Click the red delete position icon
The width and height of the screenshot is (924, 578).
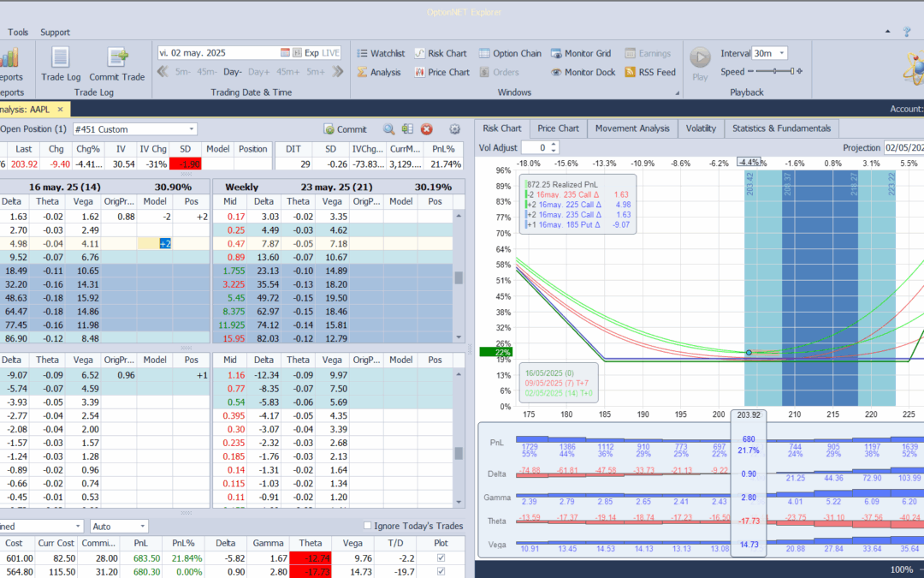(427, 129)
